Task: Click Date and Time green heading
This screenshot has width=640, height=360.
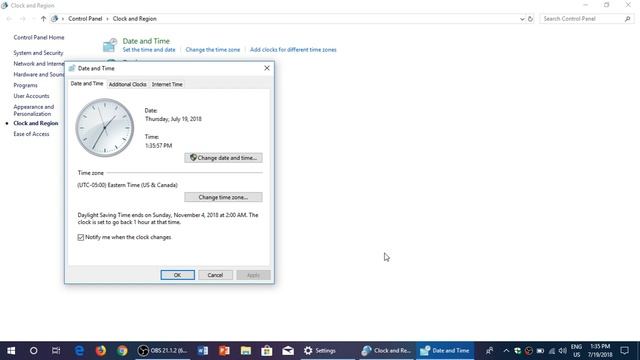Action: 146,41
